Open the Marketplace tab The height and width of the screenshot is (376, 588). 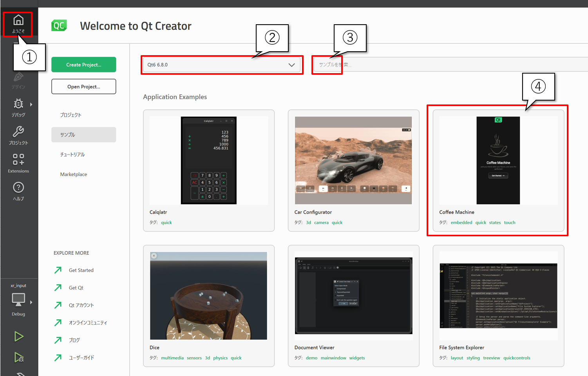pos(74,175)
